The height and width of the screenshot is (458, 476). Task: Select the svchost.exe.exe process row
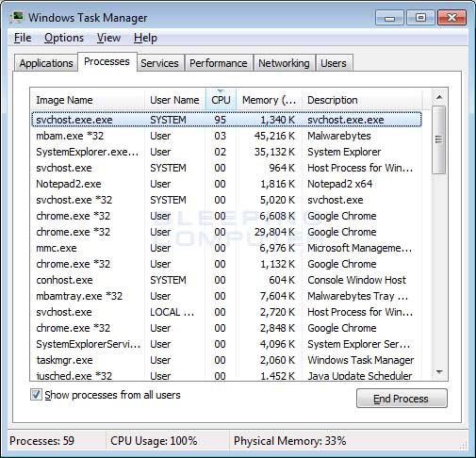pos(226,120)
